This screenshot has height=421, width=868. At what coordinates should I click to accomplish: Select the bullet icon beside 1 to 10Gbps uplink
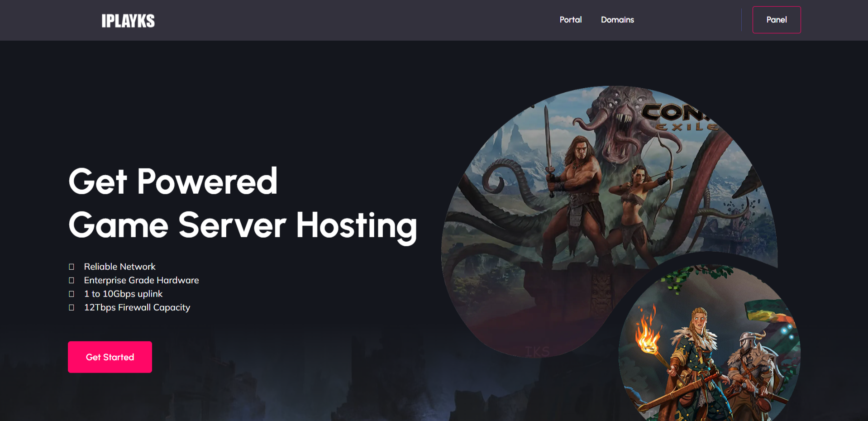tap(72, 294)
